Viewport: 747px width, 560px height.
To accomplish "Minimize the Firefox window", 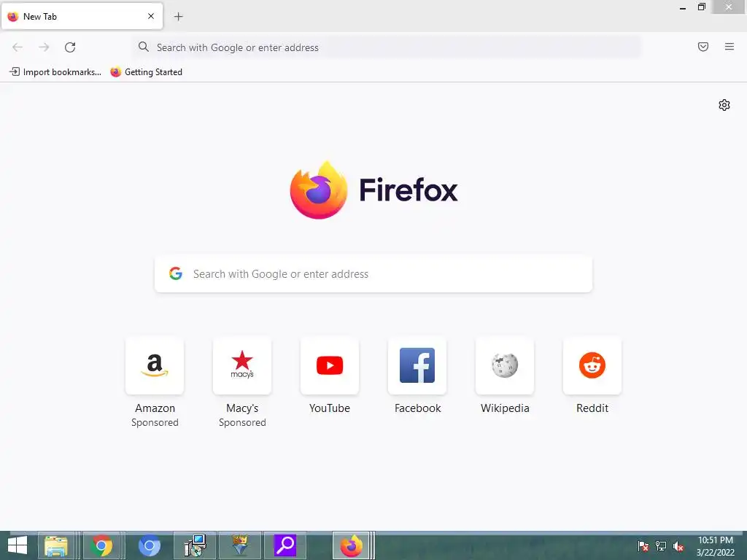I will 682,7.
